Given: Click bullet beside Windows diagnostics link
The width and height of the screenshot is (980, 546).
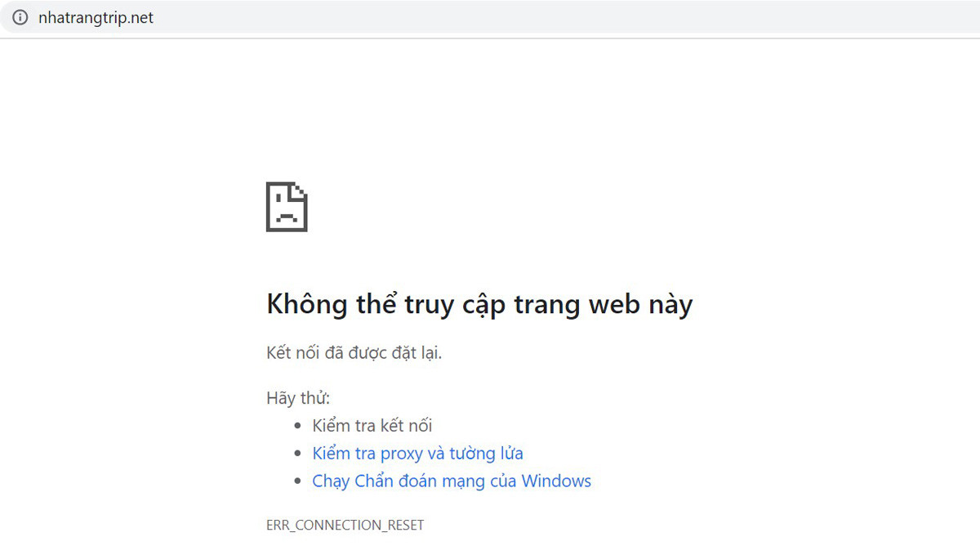Looking at the screenshot, I should pyautogui.click(x=297, y=481).
